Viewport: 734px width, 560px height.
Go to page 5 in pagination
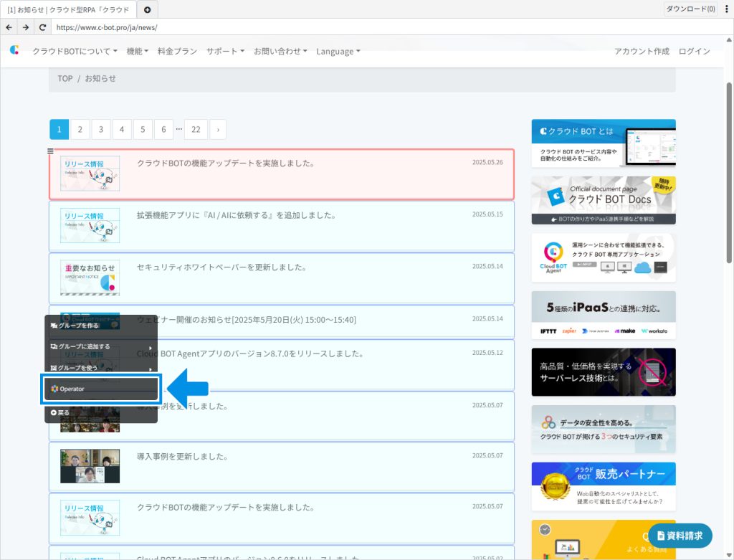click(143, 129)
